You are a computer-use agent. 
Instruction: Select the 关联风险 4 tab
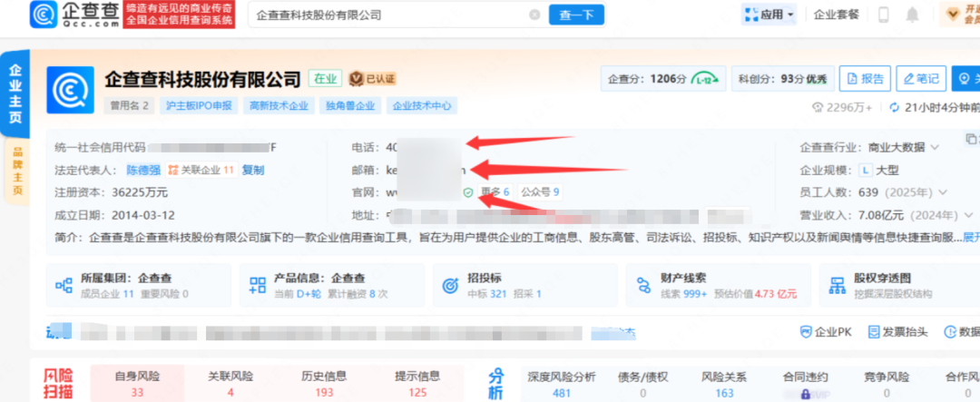(230, 384)
